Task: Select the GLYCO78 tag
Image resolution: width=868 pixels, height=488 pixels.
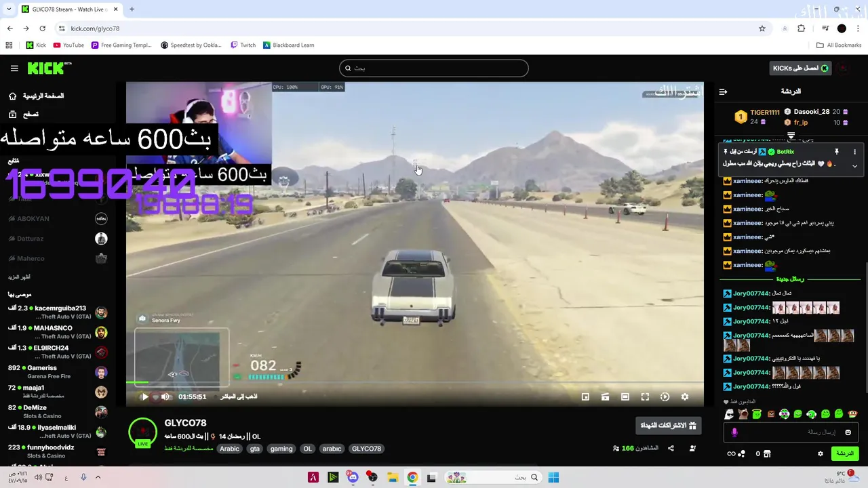Action: click(x=366, y=449)
